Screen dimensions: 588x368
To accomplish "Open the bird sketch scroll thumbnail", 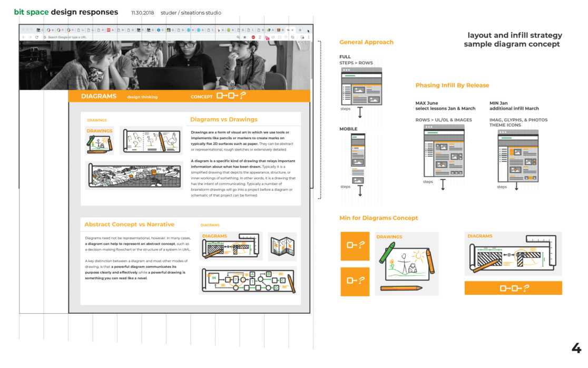I will tap(151, 141).
